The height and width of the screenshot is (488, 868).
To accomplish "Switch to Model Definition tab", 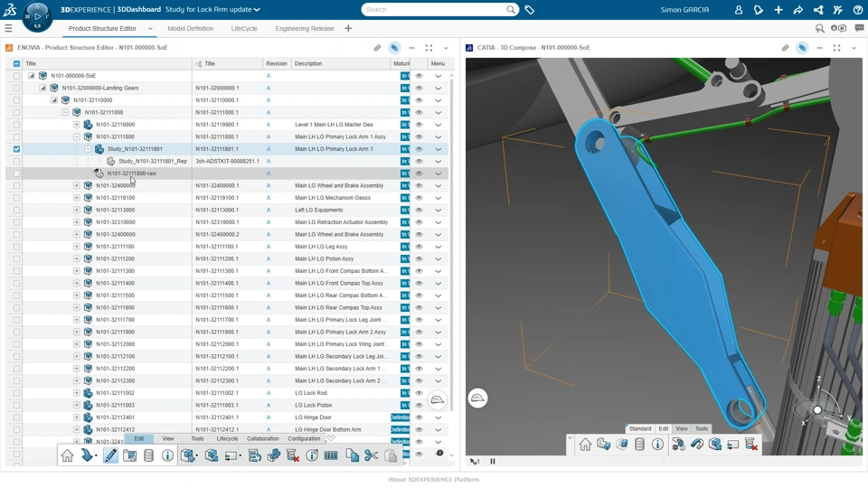I will [x=191, y=28].
